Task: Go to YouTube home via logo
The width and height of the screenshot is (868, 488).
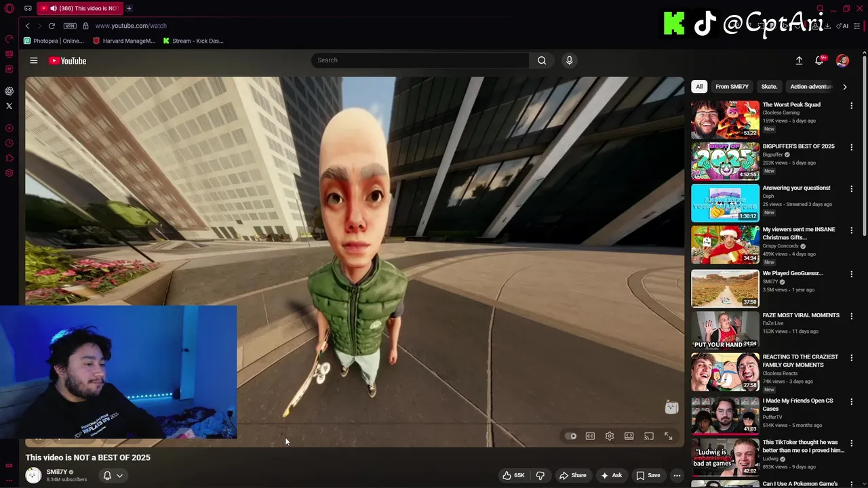Action: coord(67,61)
